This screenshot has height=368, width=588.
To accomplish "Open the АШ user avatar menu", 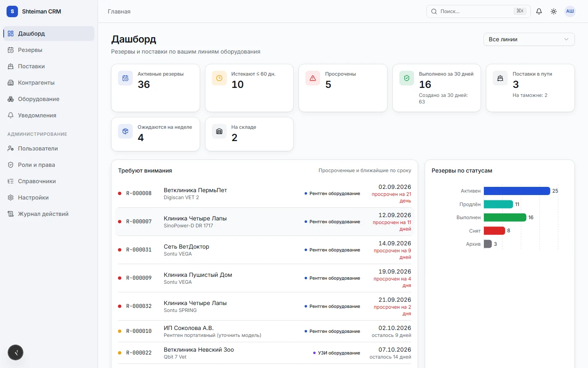I will click(570, 11).
